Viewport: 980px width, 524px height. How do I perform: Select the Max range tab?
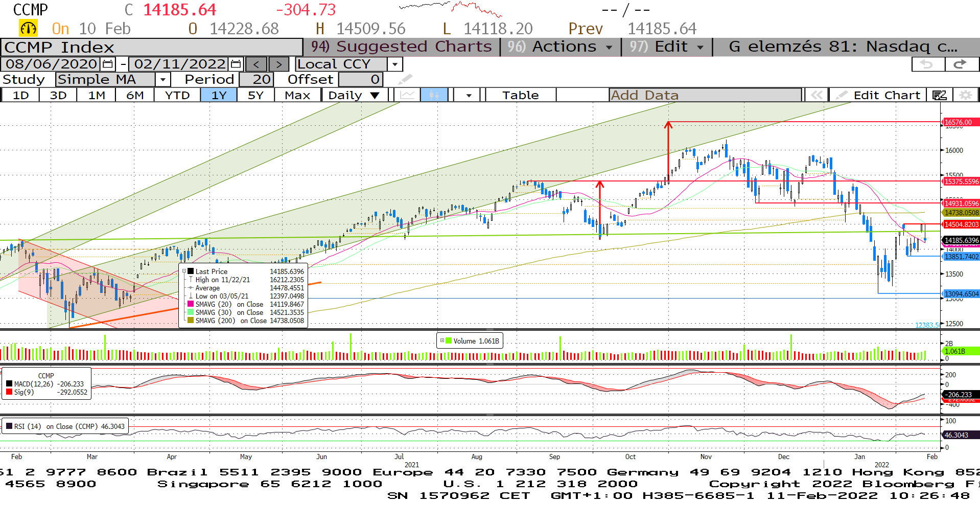point(297,95)
